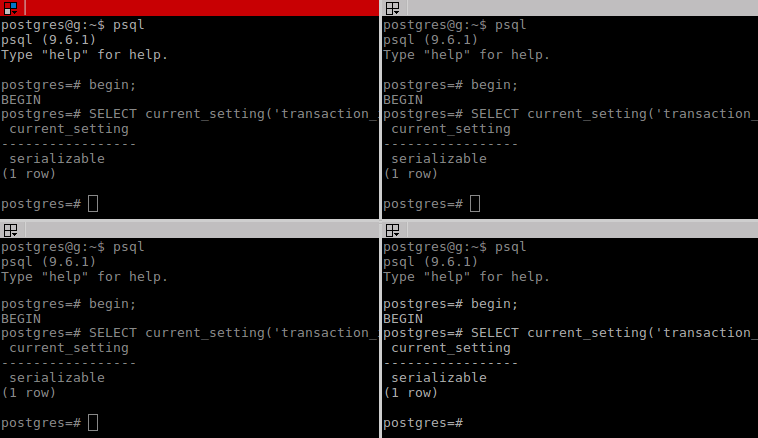Click the gray titlebar of bottom-left terminal
The height and width of the screenshot is (438, 758).
pyautogui.click(x=202, y=230)
